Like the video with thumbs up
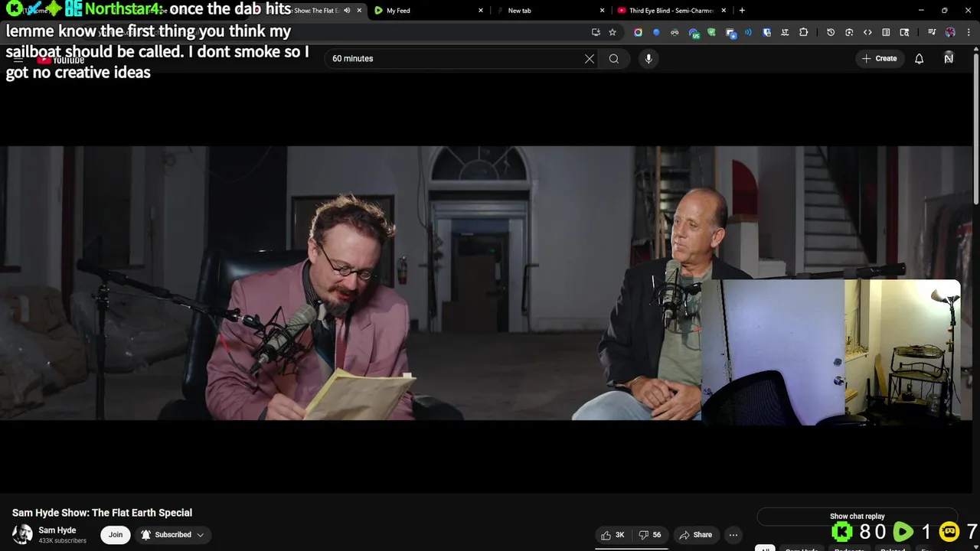 click(x=612, y=535)
